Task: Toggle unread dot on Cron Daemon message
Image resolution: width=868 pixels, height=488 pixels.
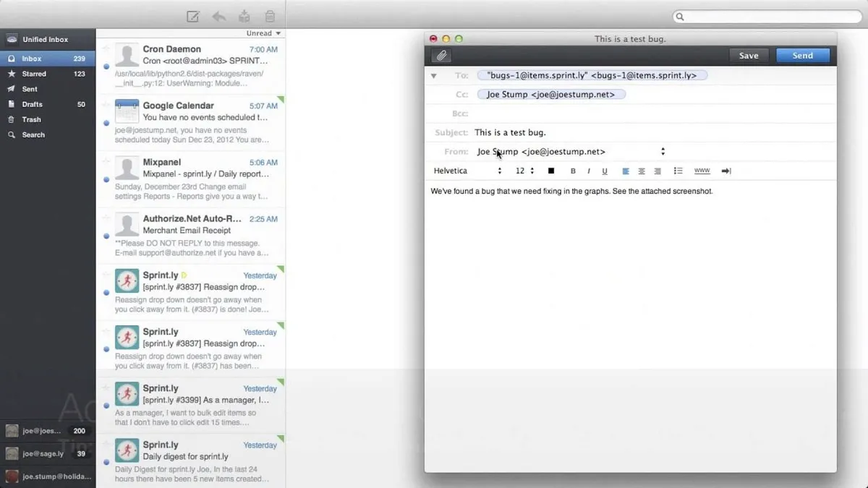Action: [106, 66]
